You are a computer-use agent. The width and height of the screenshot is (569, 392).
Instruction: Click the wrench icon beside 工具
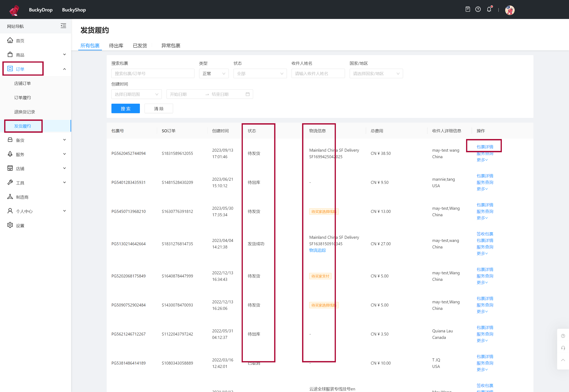click(10, 182)
